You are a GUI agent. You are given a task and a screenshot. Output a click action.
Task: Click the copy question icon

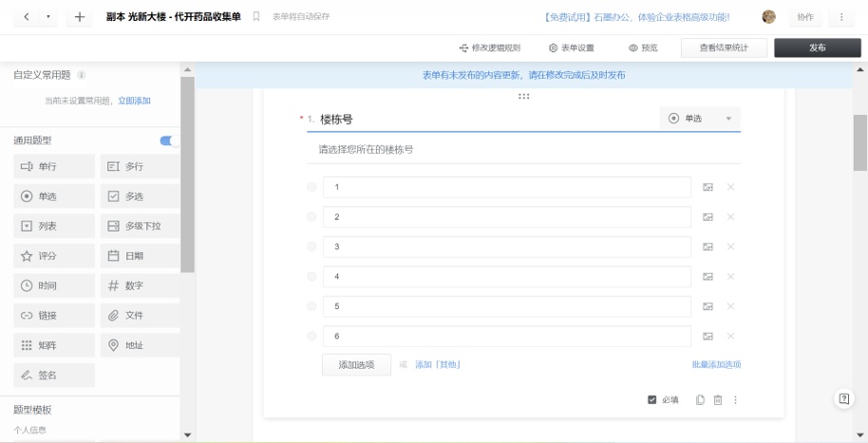[x=700, y=400]
